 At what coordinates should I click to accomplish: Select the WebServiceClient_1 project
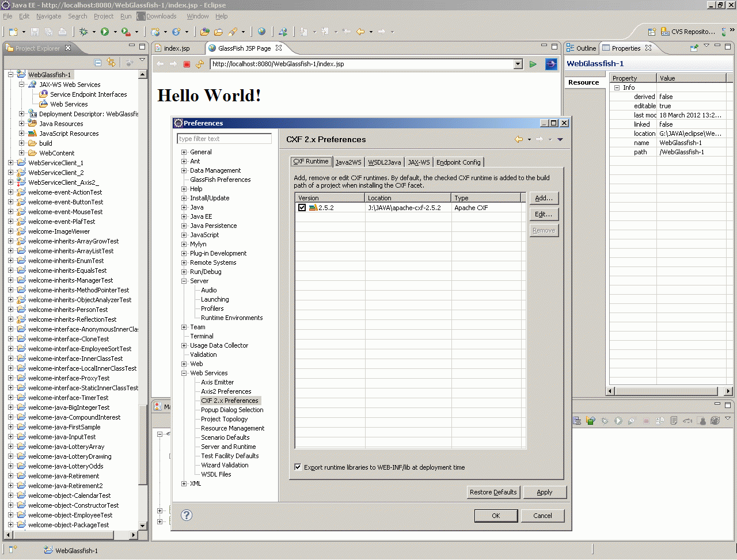[x=56, y=163]
